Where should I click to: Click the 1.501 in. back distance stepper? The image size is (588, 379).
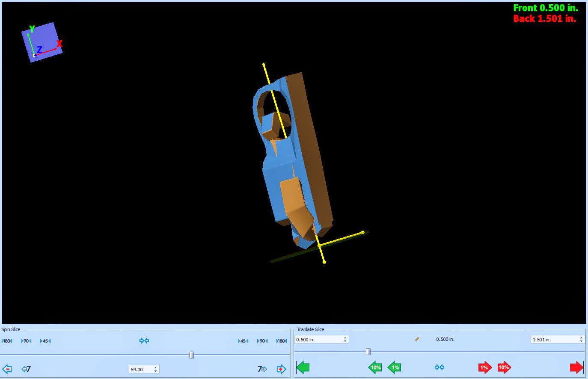(558, 339)
